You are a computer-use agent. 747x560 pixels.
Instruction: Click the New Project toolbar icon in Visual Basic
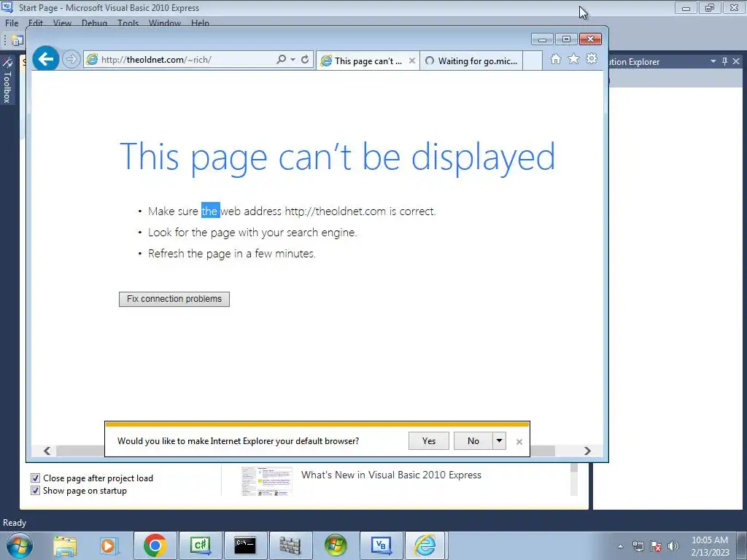[18, 41]
